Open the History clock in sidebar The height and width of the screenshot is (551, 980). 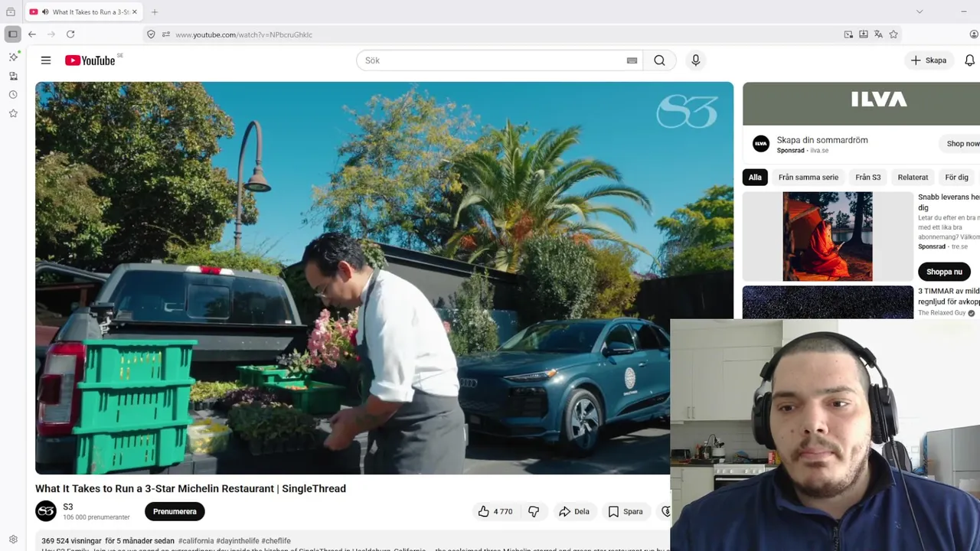click(13, 95)
